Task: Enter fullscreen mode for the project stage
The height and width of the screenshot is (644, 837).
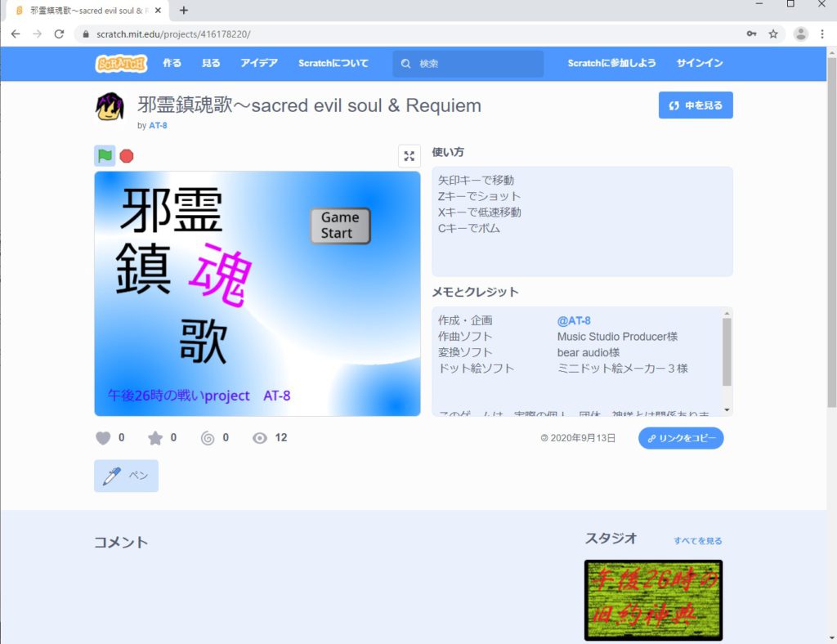Action: [x=409, y=156]
